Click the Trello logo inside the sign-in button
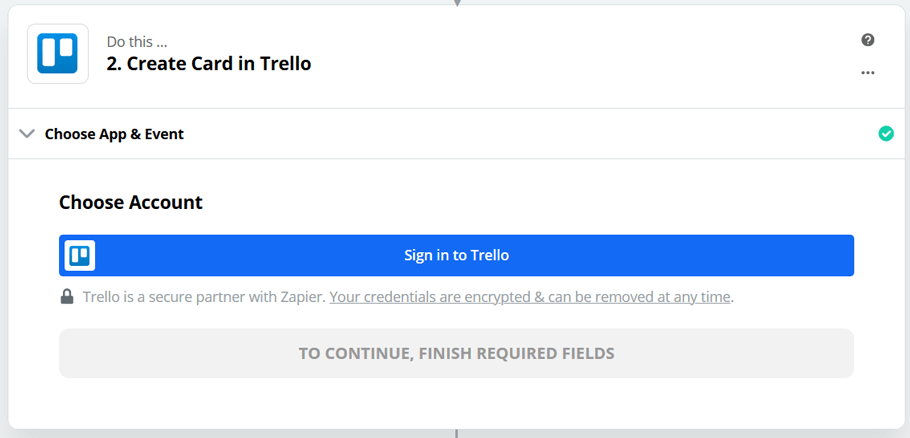The height and width of the screenshot is (438, 910). coord(80,255)
